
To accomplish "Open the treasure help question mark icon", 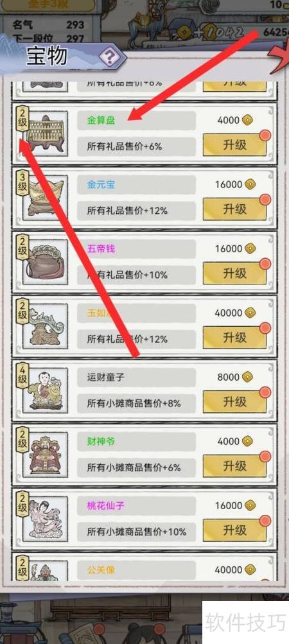I will point(109,58).
